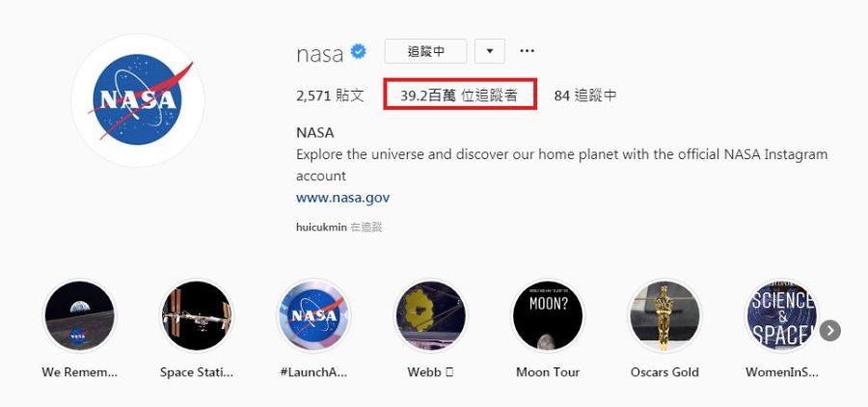View the 39.2百萬 followers list

tap(459, 95)
